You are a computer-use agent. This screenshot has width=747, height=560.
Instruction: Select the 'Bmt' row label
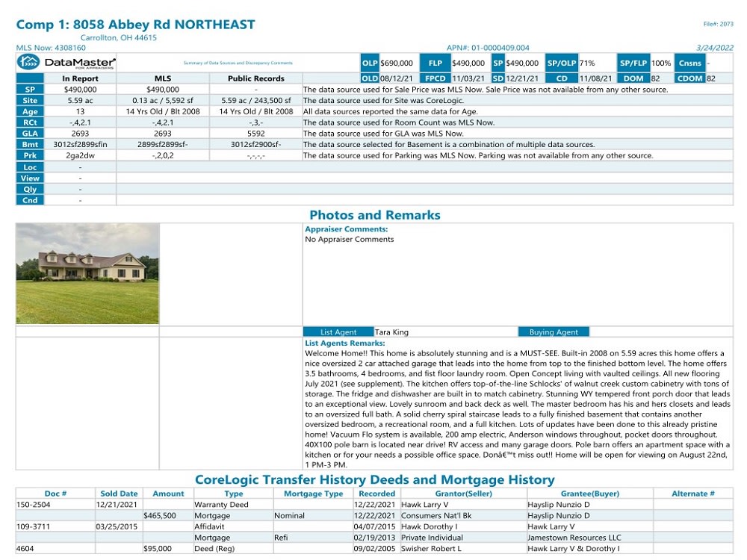[x=30, y=144]
